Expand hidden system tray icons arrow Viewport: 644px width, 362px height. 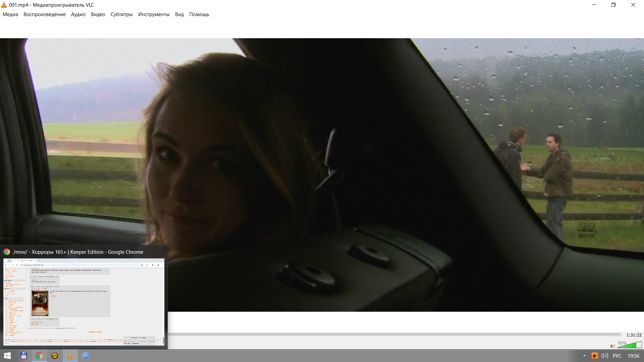pyautogui.click(x=584, y=356)
